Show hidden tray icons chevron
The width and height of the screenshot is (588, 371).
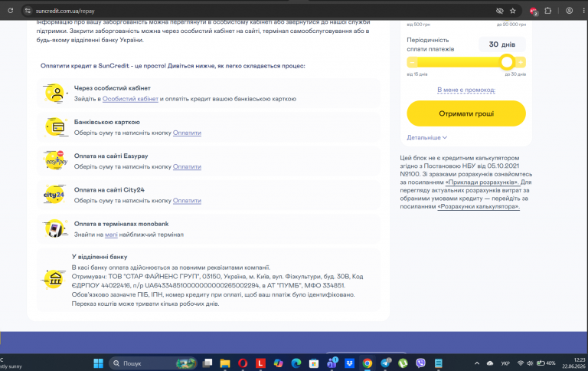[x=477, y=363]
